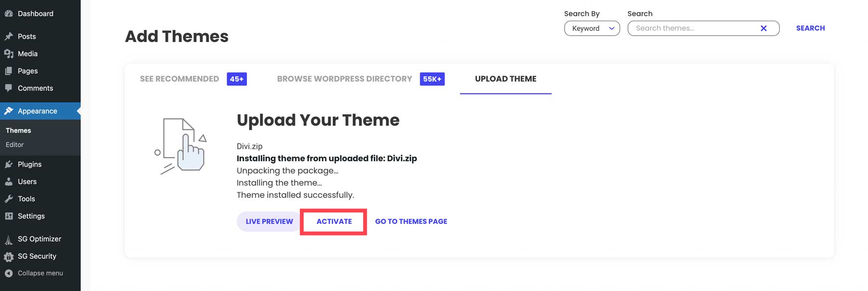This screenshot has height=291, width=868.
Task: Click the SG Security gear icon
Action: coord(9,257)
